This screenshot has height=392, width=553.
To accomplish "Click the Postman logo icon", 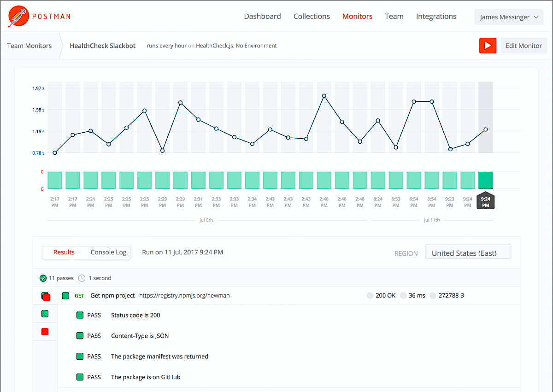I will (18, 16).
